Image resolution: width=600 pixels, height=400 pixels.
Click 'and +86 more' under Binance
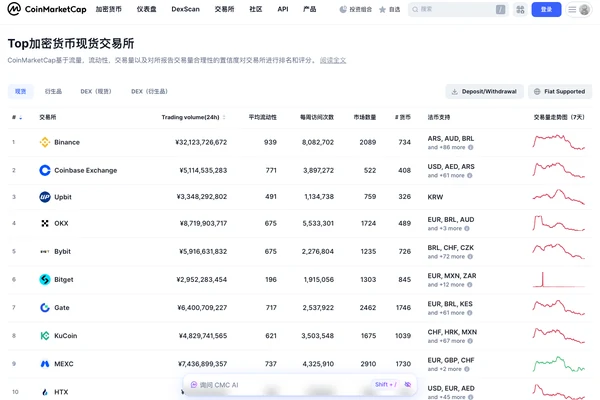(x=447, y=147)
